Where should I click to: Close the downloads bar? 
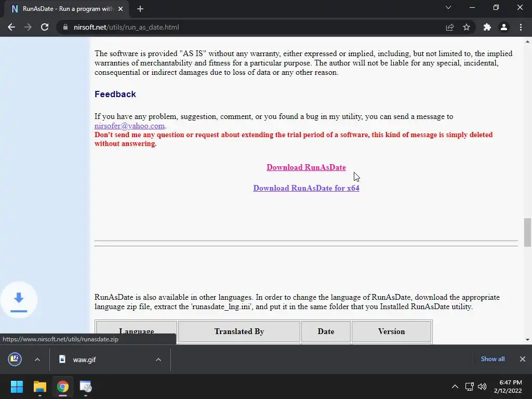pos(523,359)
